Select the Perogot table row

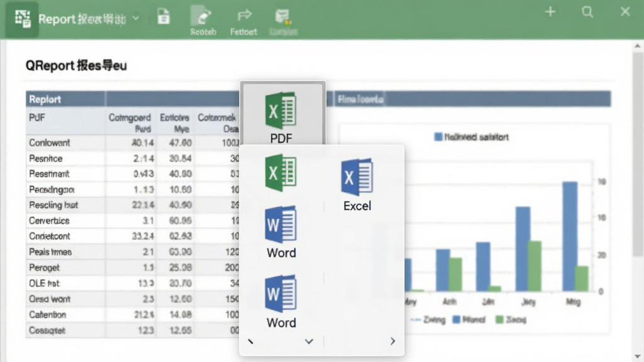click(x=133, y=268)
